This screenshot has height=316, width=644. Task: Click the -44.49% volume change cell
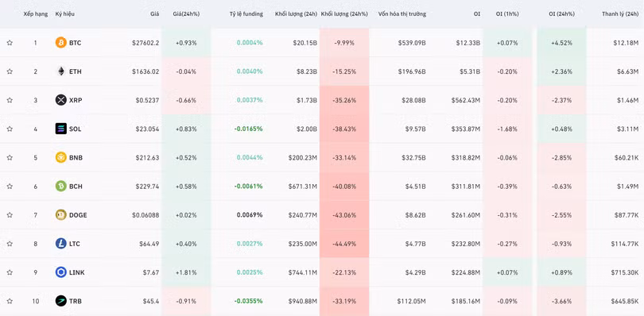(x=344, y=244)
